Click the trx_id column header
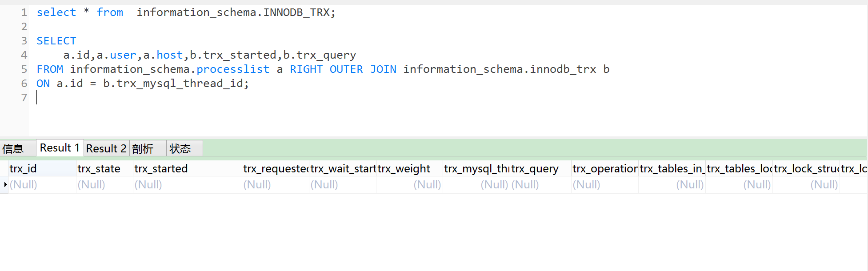868x271 pixels. (x=23, y=168)
